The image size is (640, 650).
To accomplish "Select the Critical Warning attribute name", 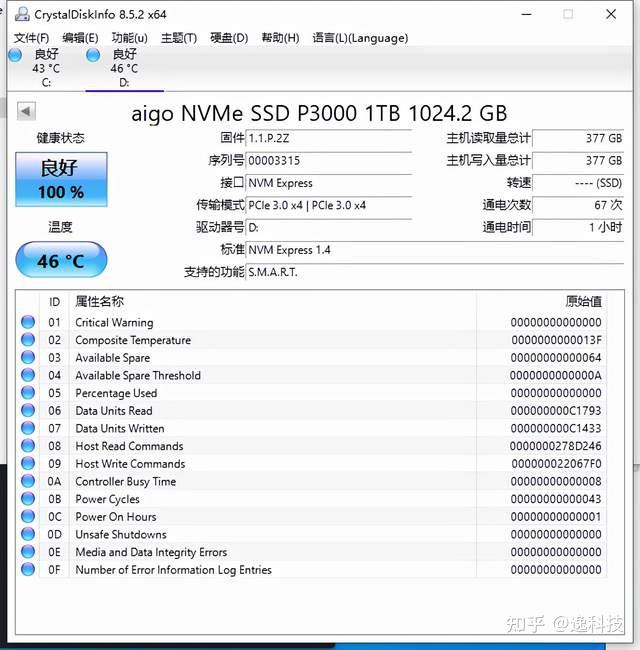I will [114, 323].
